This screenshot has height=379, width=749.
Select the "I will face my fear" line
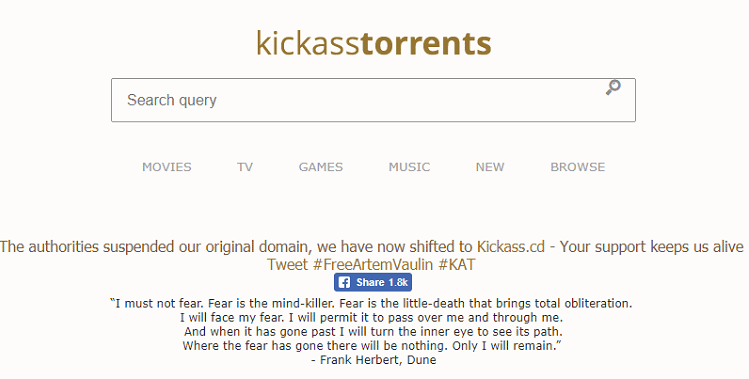[371, 317]
